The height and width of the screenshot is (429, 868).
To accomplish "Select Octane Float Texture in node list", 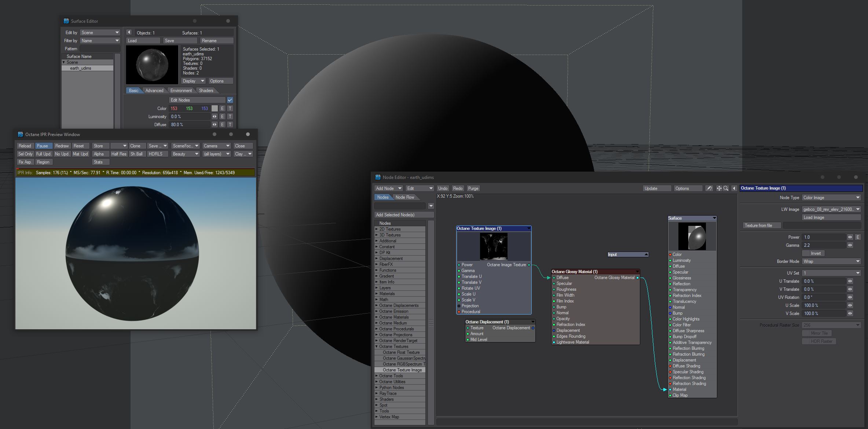I will [401, 352].
